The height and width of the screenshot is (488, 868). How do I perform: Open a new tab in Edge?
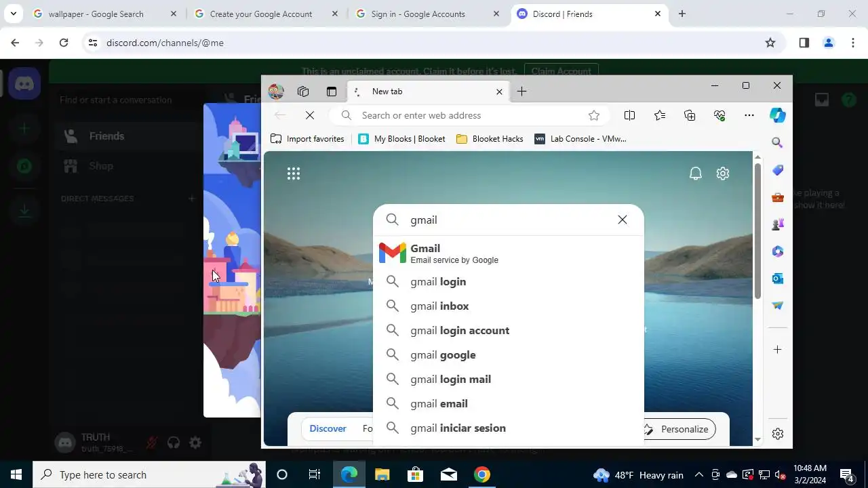pyautogui.click(x=521, y=91)
